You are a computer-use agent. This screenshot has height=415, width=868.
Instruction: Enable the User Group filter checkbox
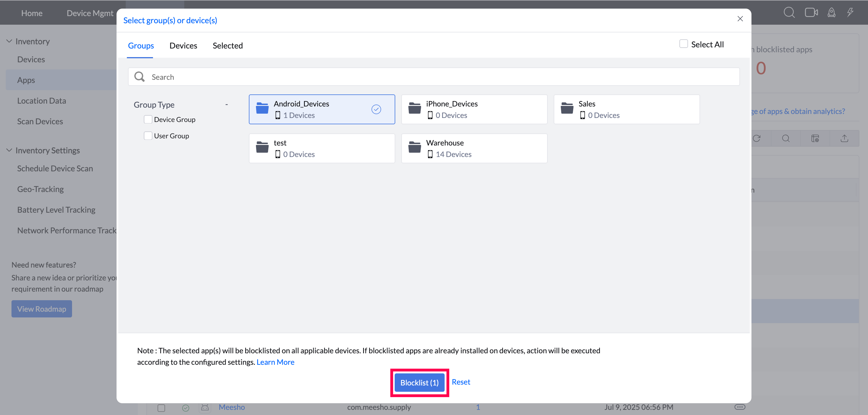[148, 136]
